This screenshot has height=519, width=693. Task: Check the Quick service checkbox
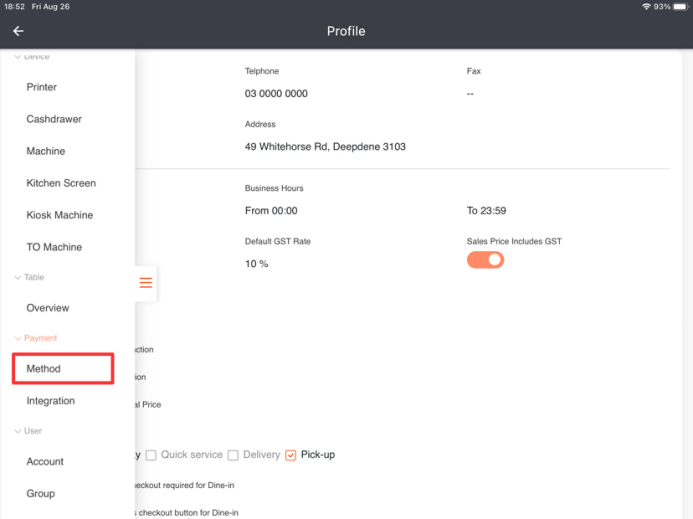(151, 455)
